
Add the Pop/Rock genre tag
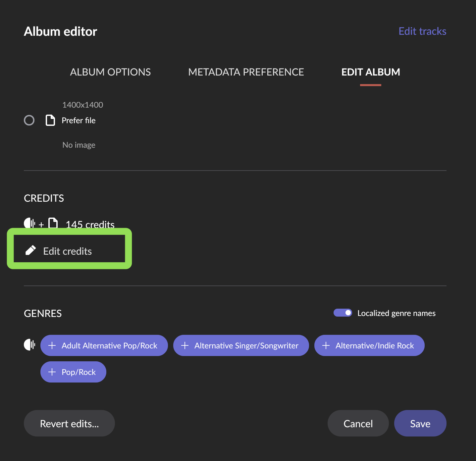79,372
